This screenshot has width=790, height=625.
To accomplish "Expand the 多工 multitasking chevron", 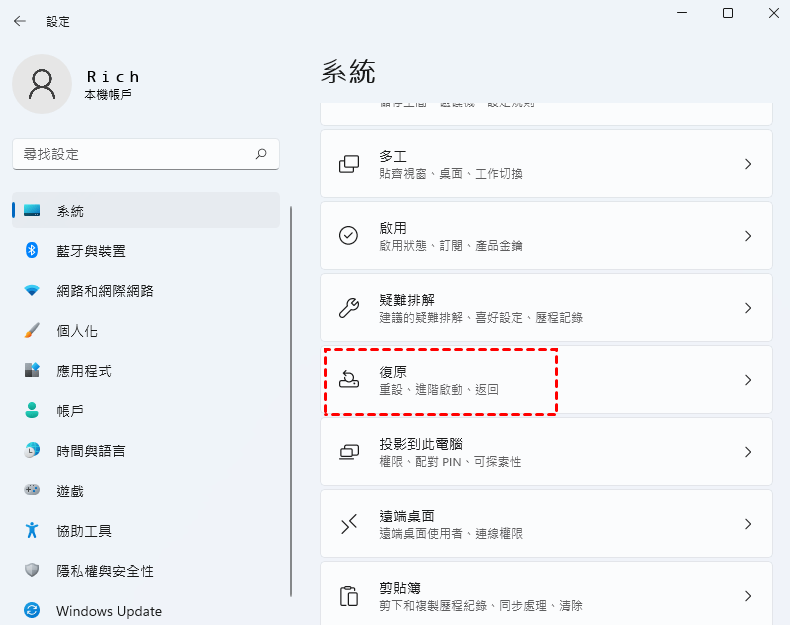I will [747, 164].
